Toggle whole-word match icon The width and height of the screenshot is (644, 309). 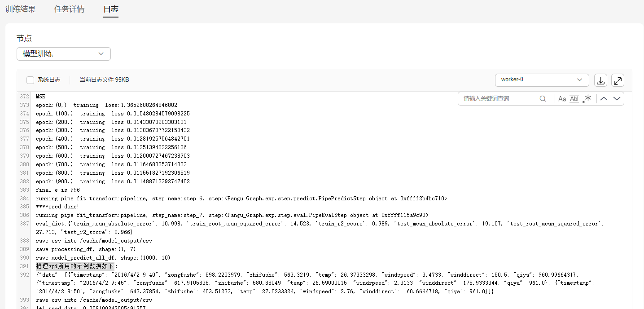(574, 99)
